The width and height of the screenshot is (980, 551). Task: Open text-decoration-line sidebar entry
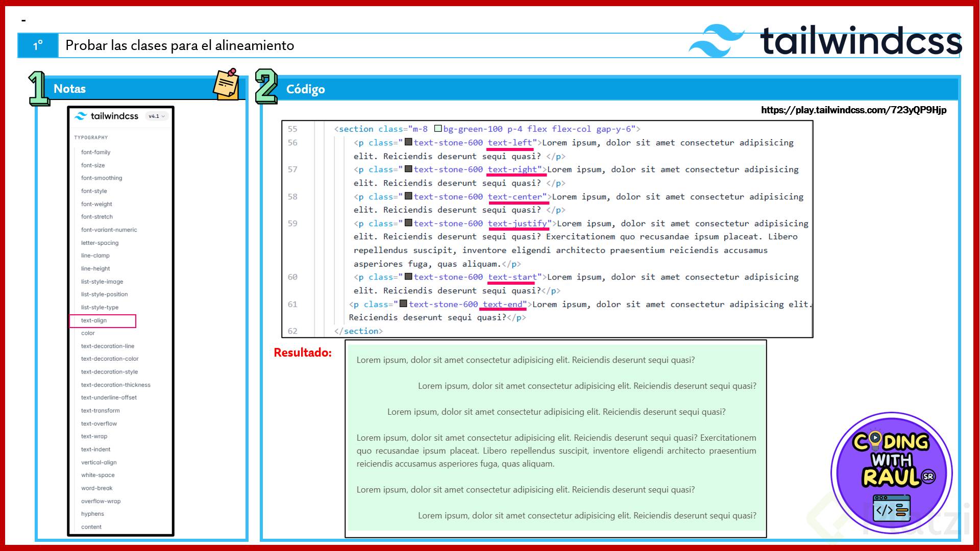tap(108, 346)
